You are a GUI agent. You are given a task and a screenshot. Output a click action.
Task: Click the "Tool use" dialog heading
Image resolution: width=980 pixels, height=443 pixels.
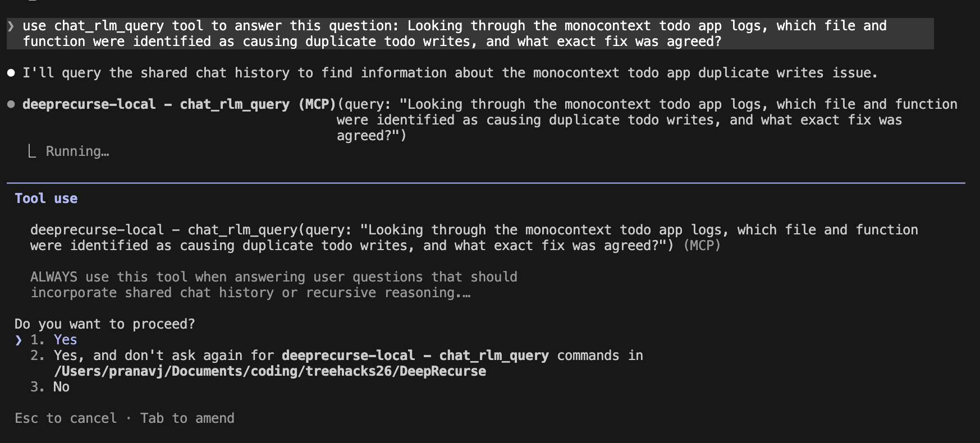click(46, 199)
